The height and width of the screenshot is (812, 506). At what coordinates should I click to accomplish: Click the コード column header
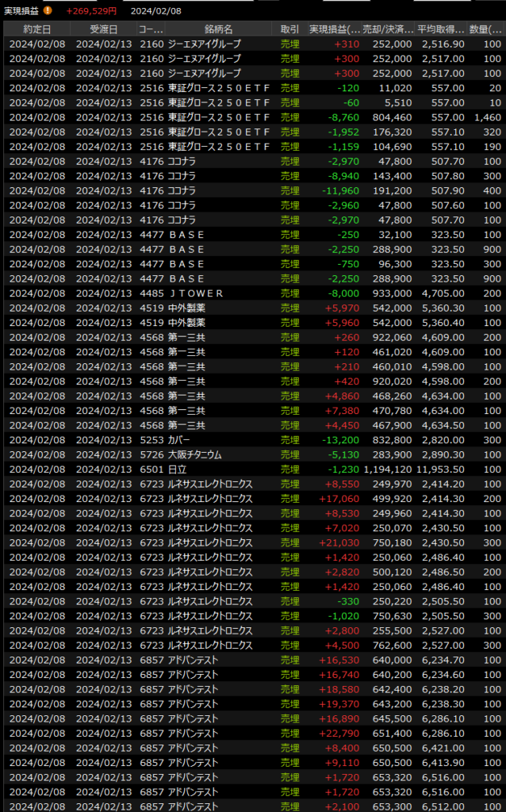pos(151,29)
